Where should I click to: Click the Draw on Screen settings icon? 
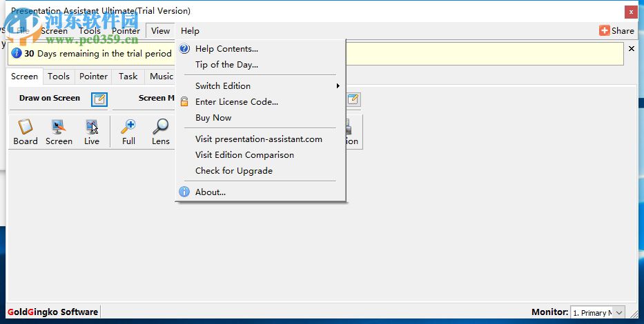(x=99, y=99)
